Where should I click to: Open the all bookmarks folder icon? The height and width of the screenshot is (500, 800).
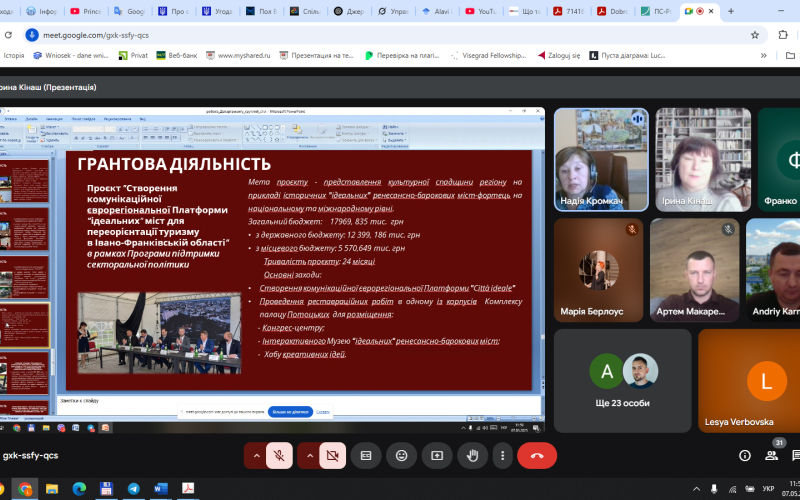790,56
